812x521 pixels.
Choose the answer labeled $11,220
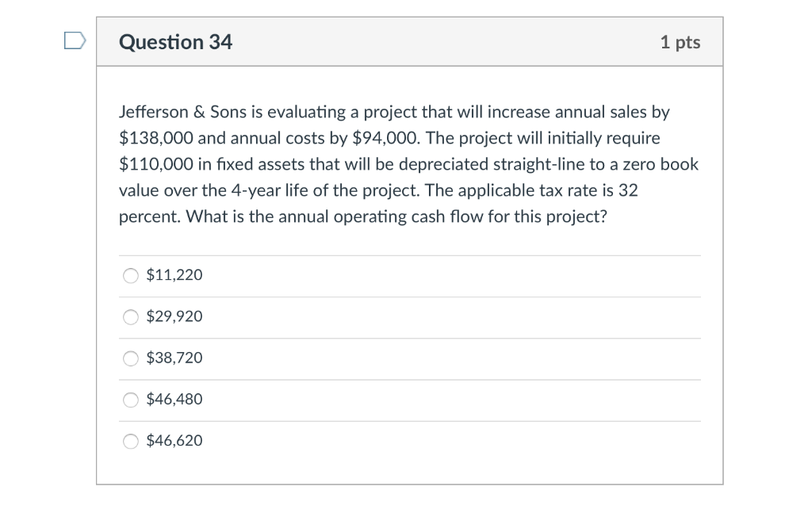[174, 275]
